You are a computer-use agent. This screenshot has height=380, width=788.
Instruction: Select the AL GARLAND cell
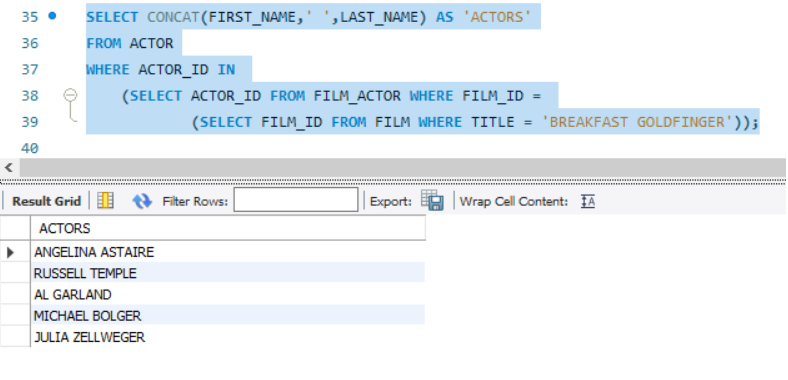click(x=228, y=294)
